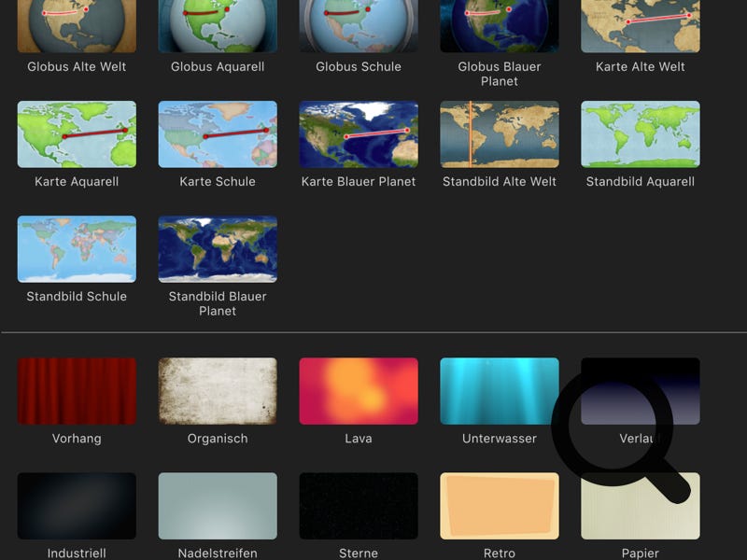The image size is (747, 560).
Task: Choose the Verlauf gradient background
Action: pos(641,391)
